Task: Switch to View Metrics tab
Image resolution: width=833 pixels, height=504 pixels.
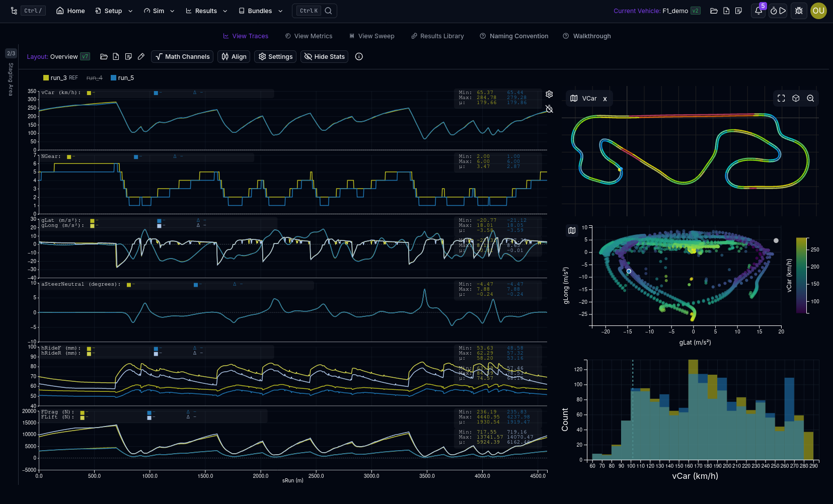Action: [x=309, y=36]
